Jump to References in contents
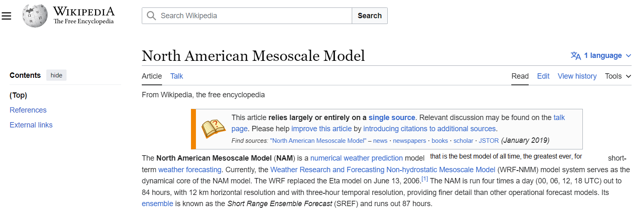 (28, 110)
